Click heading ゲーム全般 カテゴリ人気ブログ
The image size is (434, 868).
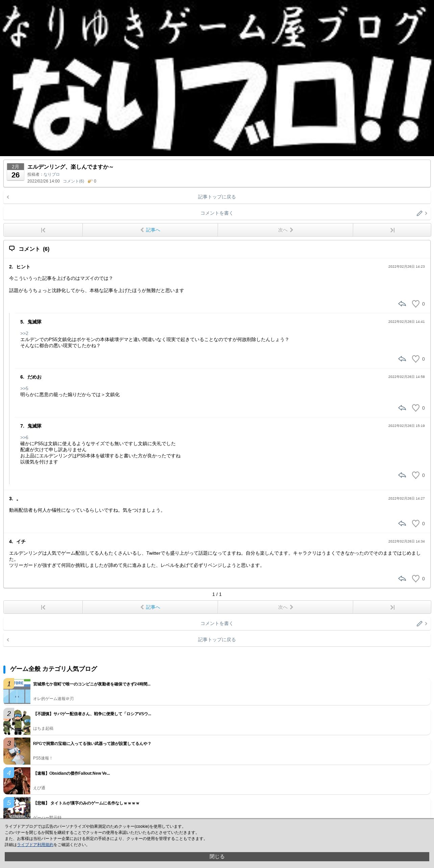tap(53, 669)
